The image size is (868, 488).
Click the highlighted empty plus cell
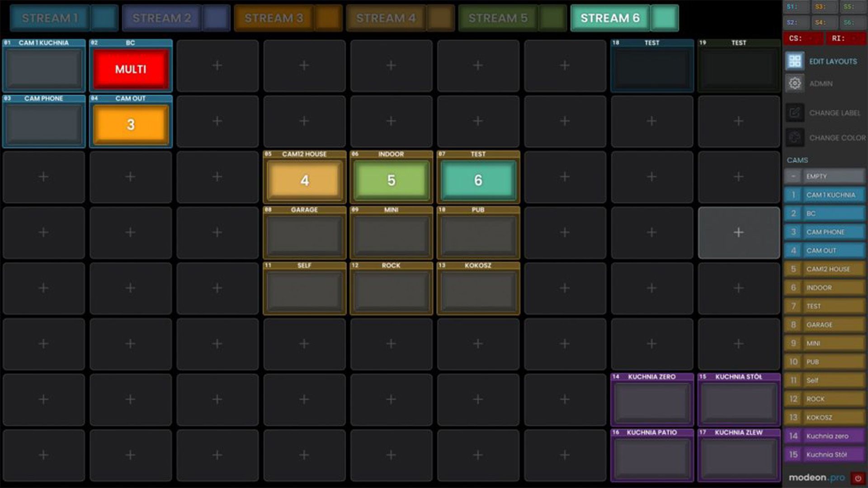739,232
